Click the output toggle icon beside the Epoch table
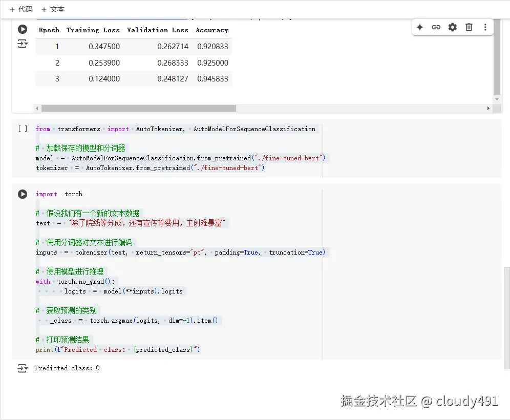The image size is (510, 420). pos(23,44)
